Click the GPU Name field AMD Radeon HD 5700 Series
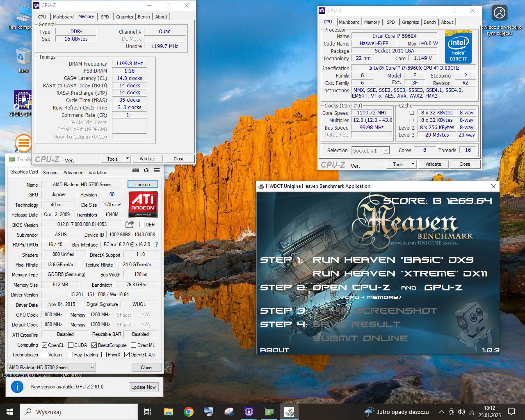The height and width of the screenshot is (420, 525). tap(82, 185)
